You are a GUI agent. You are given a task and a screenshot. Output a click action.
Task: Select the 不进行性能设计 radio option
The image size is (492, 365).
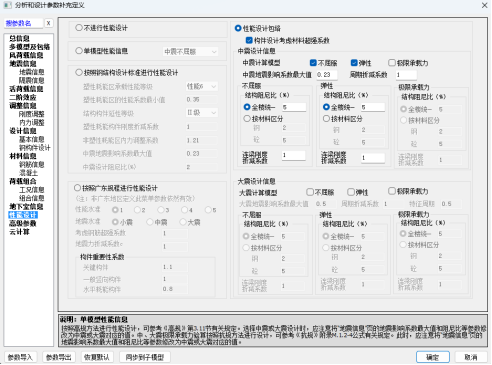79,28
